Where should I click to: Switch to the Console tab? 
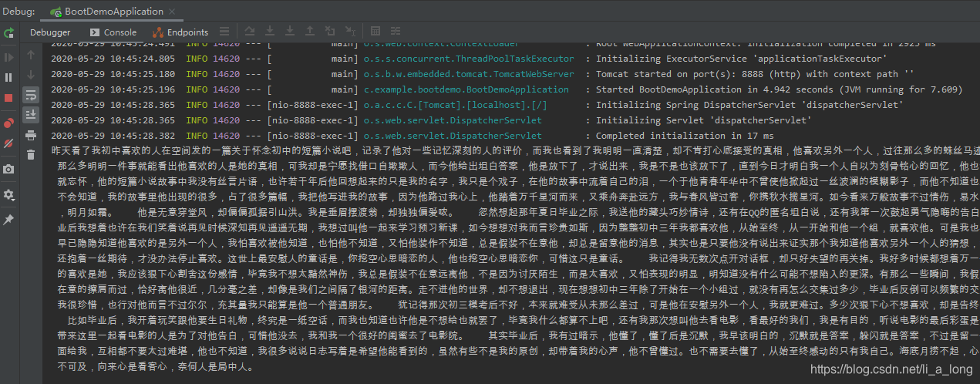(113, 32)
